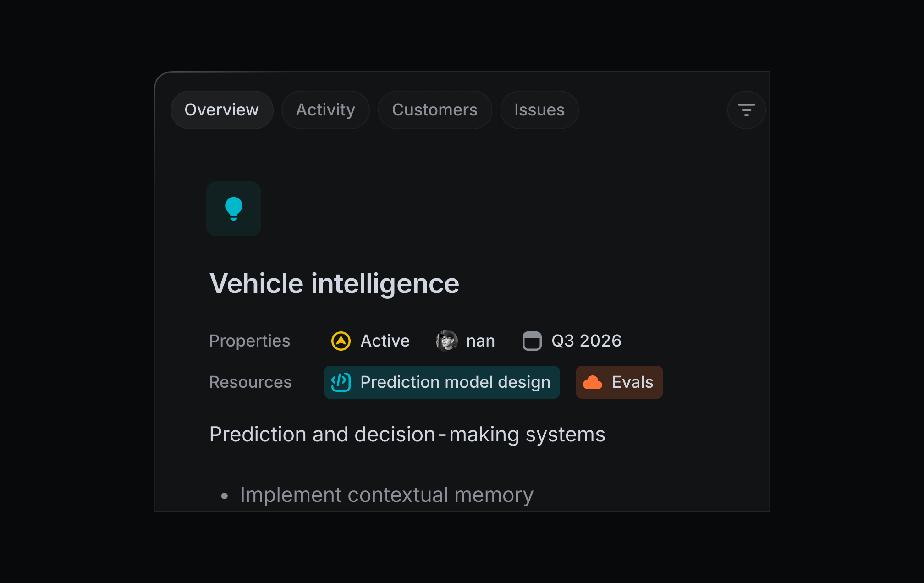Click the Resources label

coord(250,382)
